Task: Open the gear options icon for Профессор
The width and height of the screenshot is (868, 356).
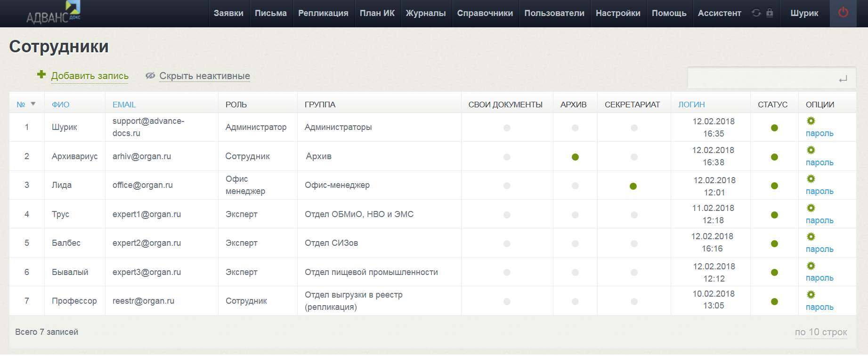Action: (811, 295)
